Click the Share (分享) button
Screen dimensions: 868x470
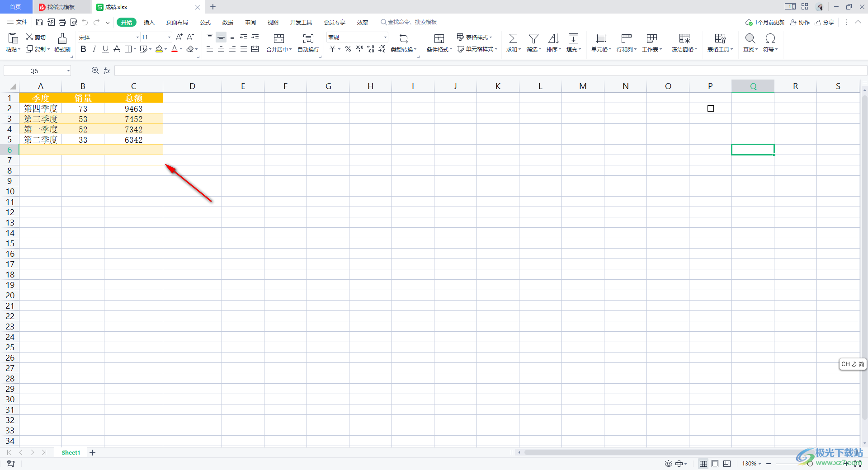[824, 22]
